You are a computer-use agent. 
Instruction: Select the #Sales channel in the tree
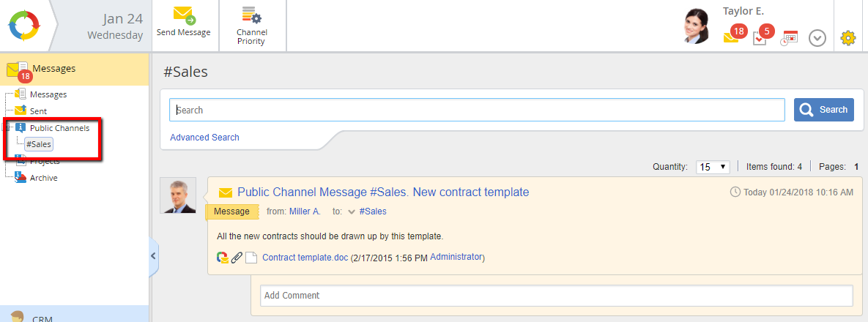click(x=38, y=144)
